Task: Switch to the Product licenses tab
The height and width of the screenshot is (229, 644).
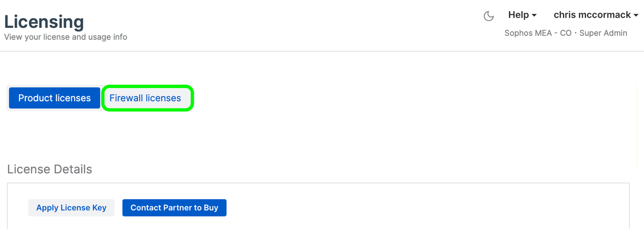Action: coord(55,98)
